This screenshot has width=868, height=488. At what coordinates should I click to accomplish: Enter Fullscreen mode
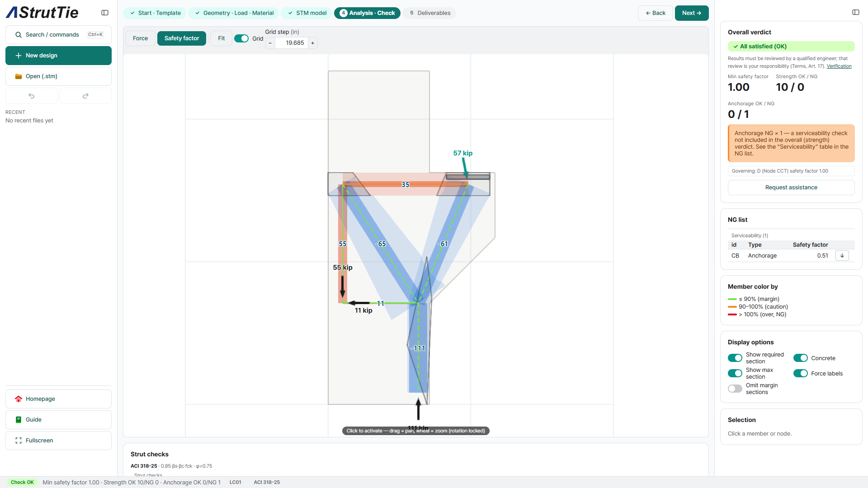(58, 441)
